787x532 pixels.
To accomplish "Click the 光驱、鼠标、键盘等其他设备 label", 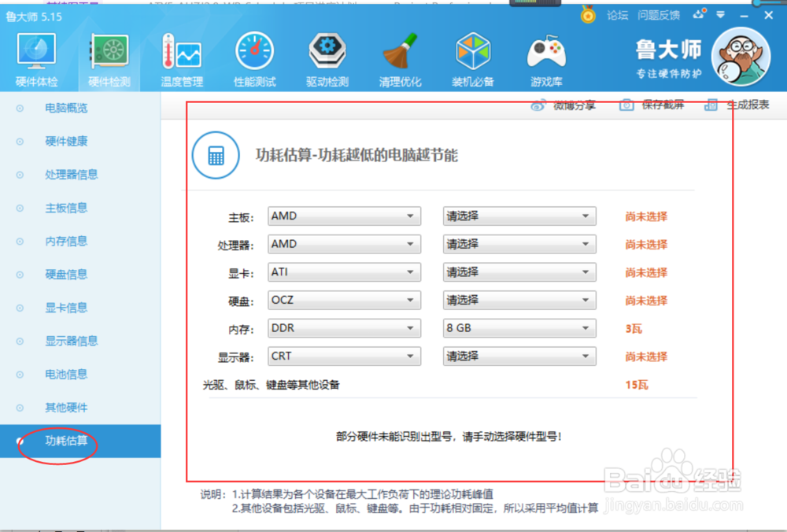I will pyautogui.click(x=271, y=385).
